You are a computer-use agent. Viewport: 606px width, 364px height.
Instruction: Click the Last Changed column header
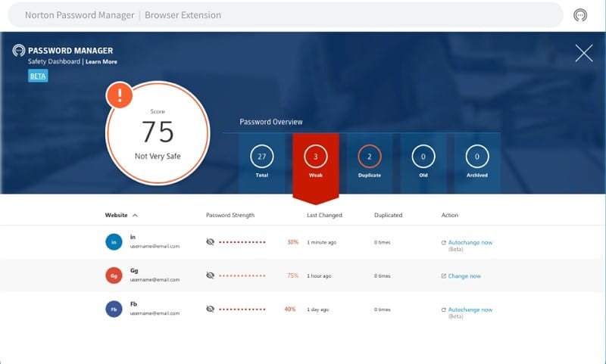pos(325,215)
